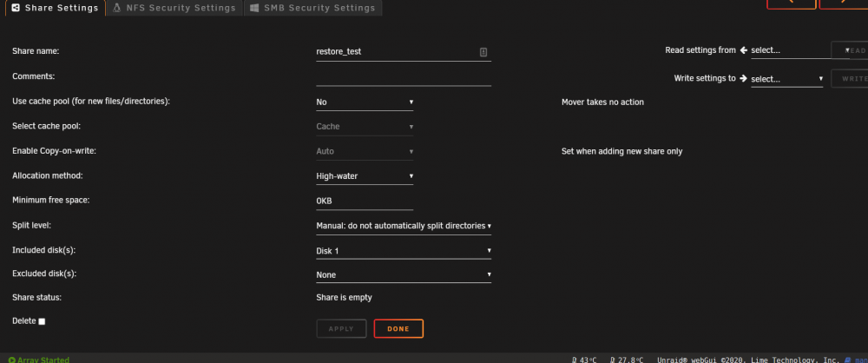Switch to the SMB Security Settings tab

click(312, 8)
